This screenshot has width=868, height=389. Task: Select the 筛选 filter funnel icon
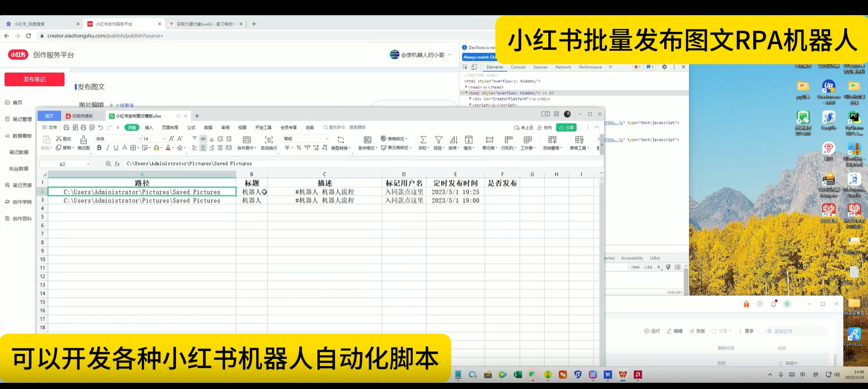(439, 140)
